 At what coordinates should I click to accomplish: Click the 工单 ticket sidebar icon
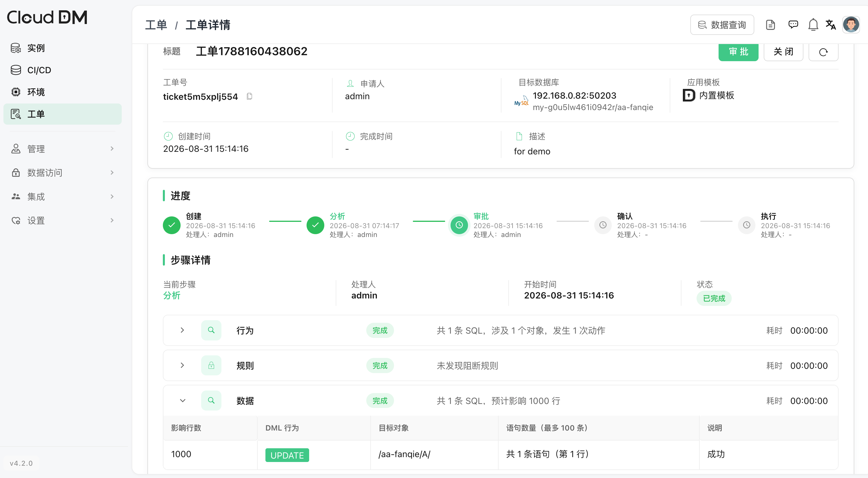coord(16,114)
